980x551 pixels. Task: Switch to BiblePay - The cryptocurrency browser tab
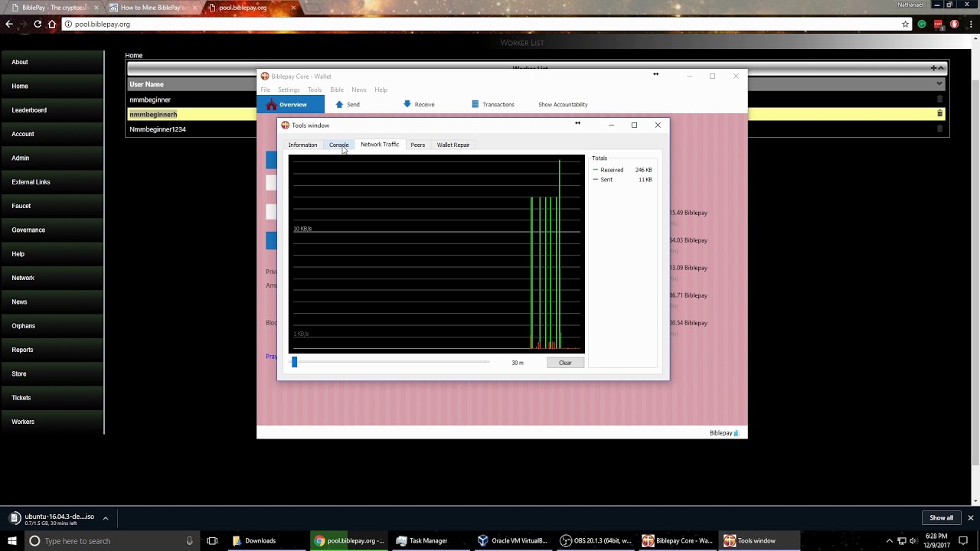coord(54,8)
